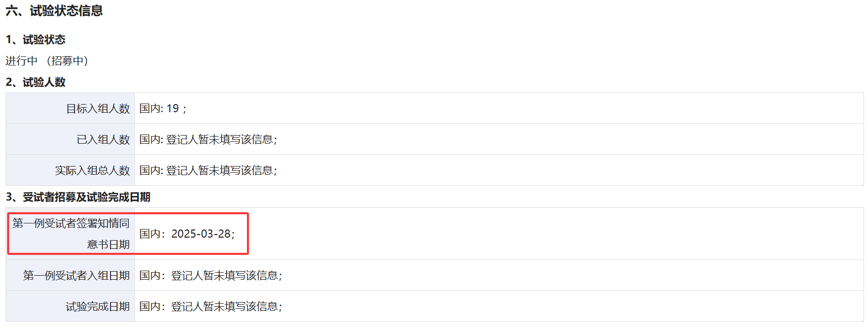Click the 六、试验状态信息 section heading

click(x=54, y=11)
